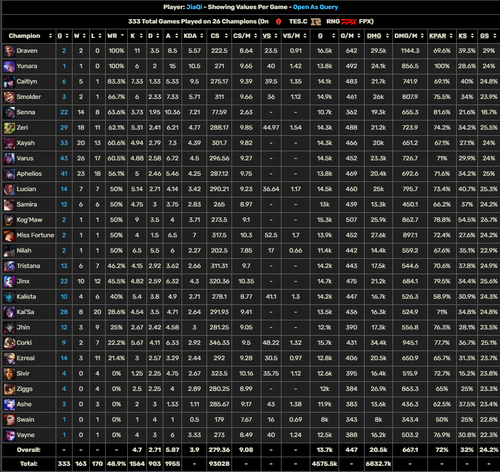The image size is (500, 472).
Task: Click the Jhin champion portrait
Action: tap(9, 327)
